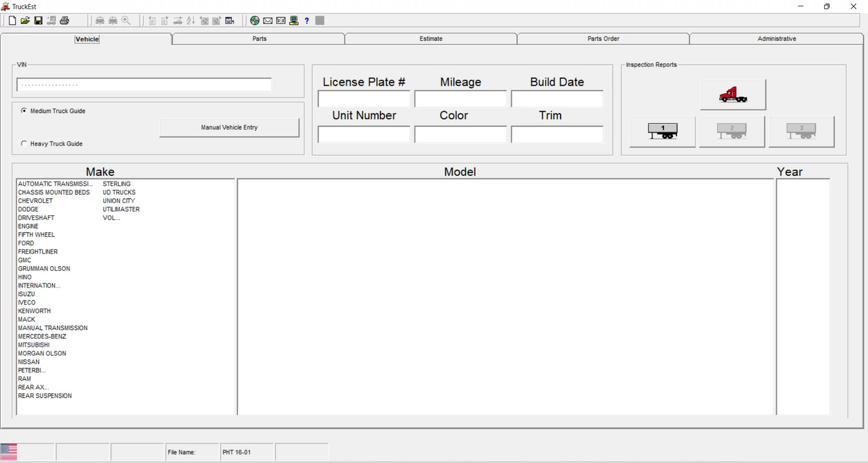Open the internet globe icon
868x463 pixels.
254,20
